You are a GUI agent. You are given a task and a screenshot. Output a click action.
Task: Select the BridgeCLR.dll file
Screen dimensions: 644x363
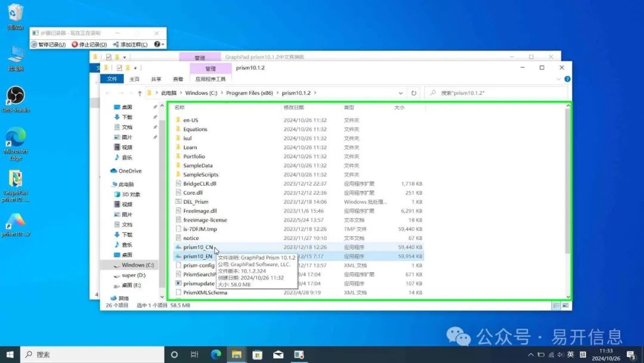(200, 184)
